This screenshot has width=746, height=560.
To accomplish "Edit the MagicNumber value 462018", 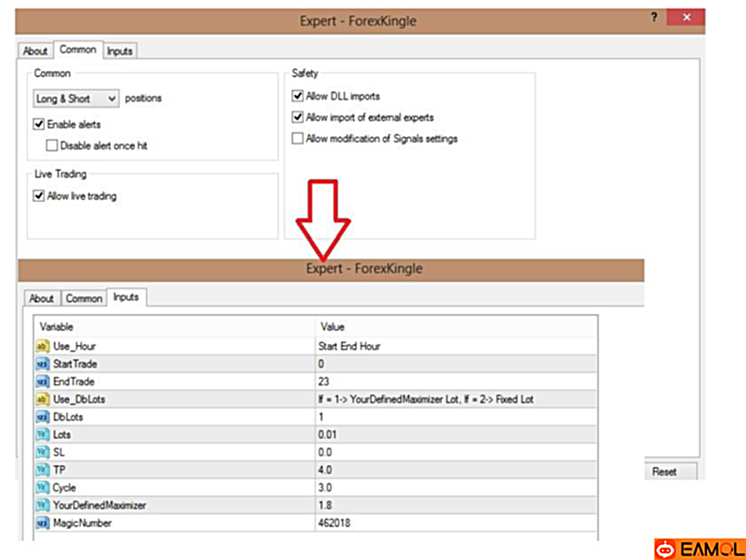I will click(456, 523).
